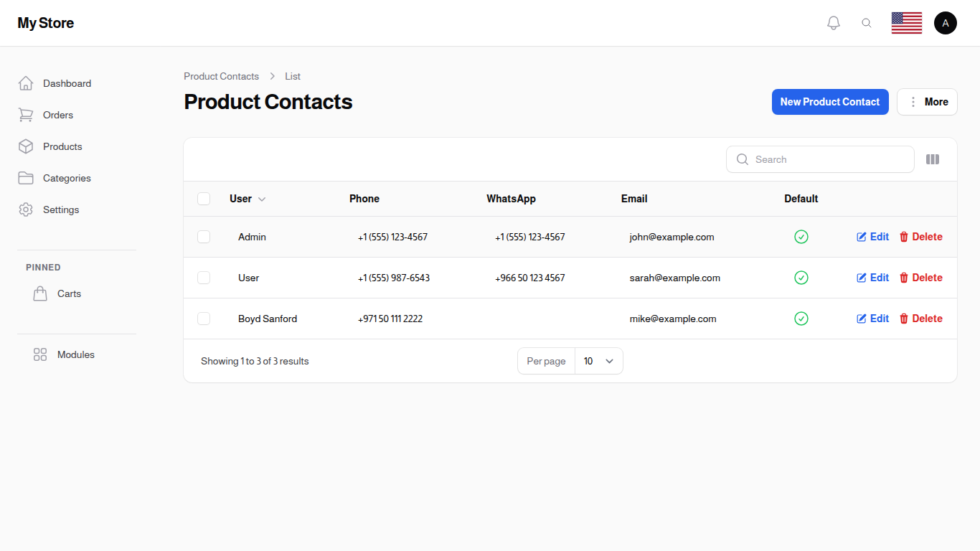Select the Orders cart icon in the sidebar
The image size is (980, 551).
(x=26, y=115)
